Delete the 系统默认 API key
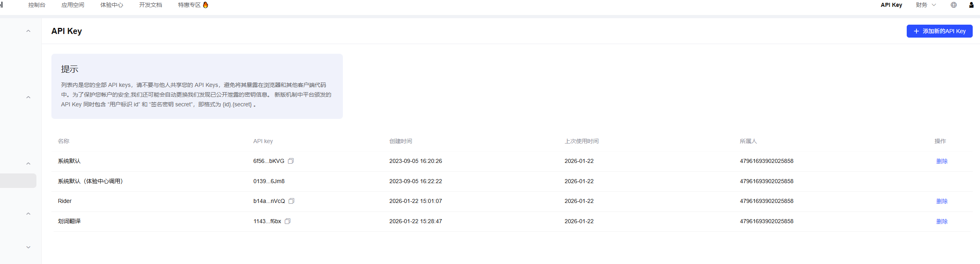The width and height of the screenshot is (980, 264). [x=942, y=161]
